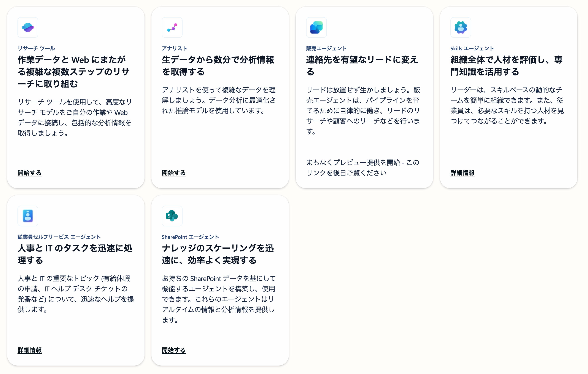
Task: Open 開始する link in リサーチ ツール card
Action: point(30,173)
